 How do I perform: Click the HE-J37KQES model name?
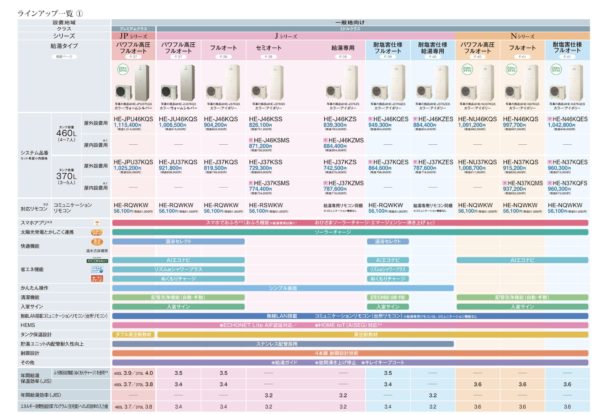pyautogui.click(x=391, y=162)
